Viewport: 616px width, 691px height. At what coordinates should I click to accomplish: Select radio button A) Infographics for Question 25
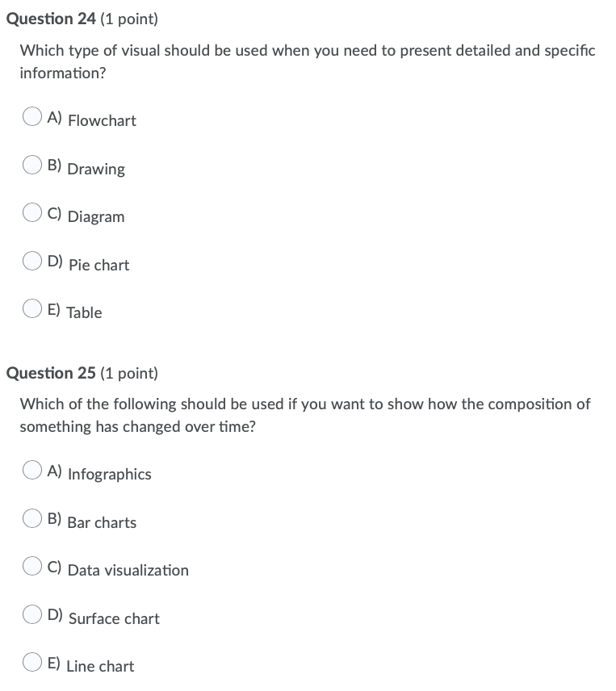coord(31,469)
